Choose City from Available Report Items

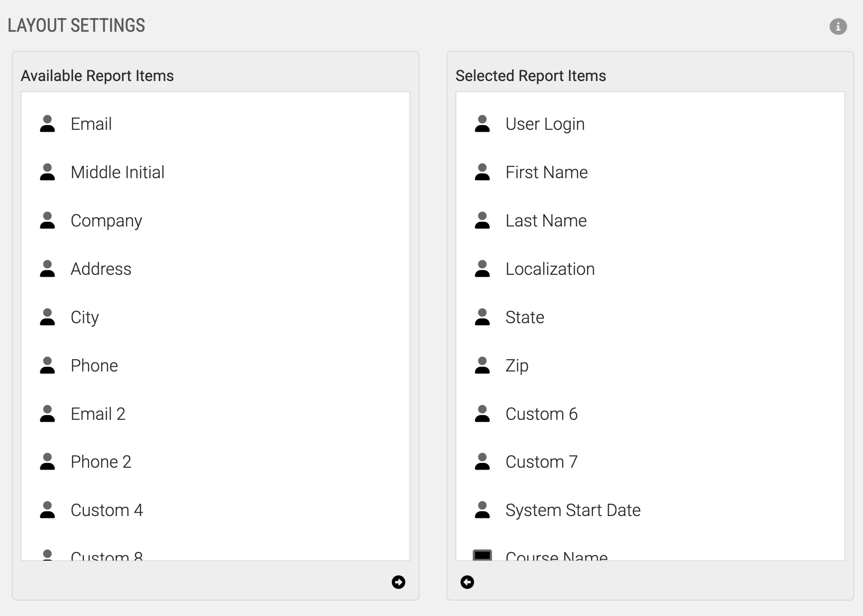click(85, 317)
